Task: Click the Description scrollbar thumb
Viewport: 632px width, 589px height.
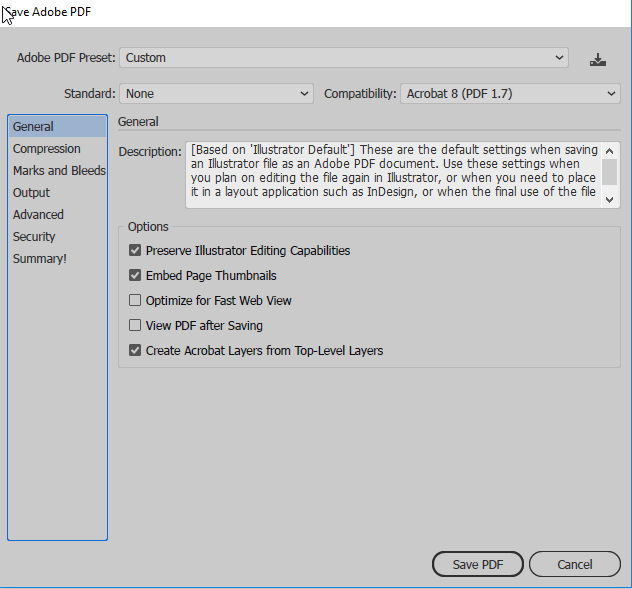Action: (x=609, y=172)
